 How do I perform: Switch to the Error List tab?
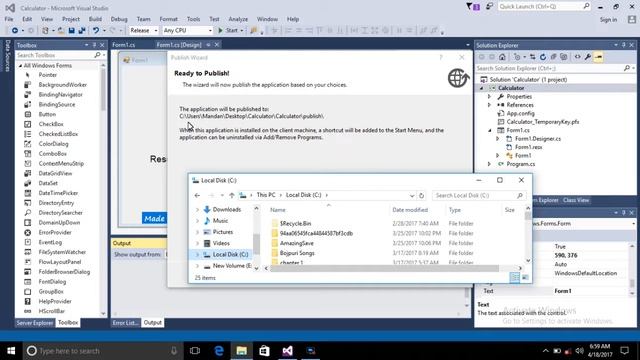pyautogui.click(x=125, y=323)
